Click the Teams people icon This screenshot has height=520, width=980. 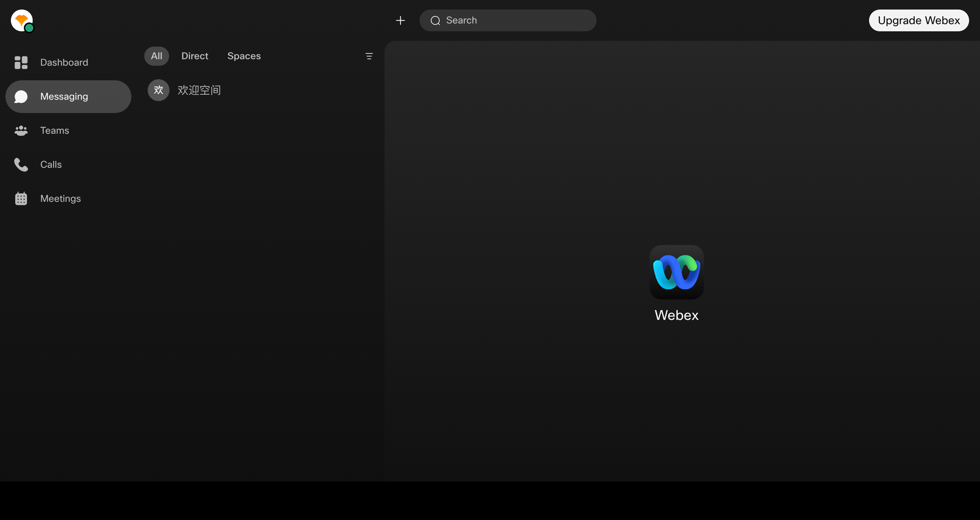[21, 130]
